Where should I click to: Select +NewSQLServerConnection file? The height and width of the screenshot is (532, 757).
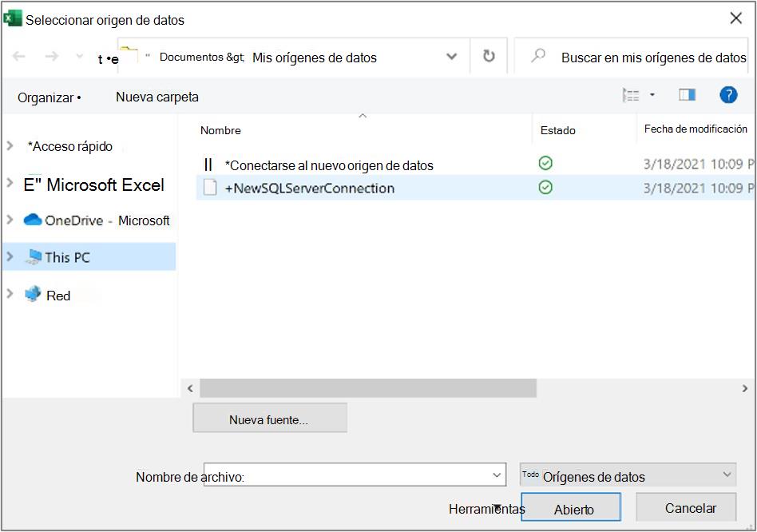pyautogui.click(x=310, y=189)
